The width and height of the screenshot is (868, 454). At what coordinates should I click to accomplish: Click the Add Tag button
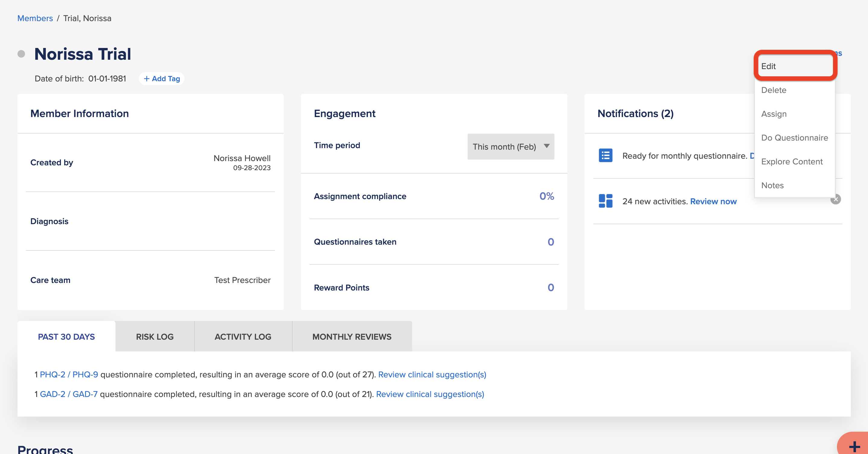tap(162, 78)
